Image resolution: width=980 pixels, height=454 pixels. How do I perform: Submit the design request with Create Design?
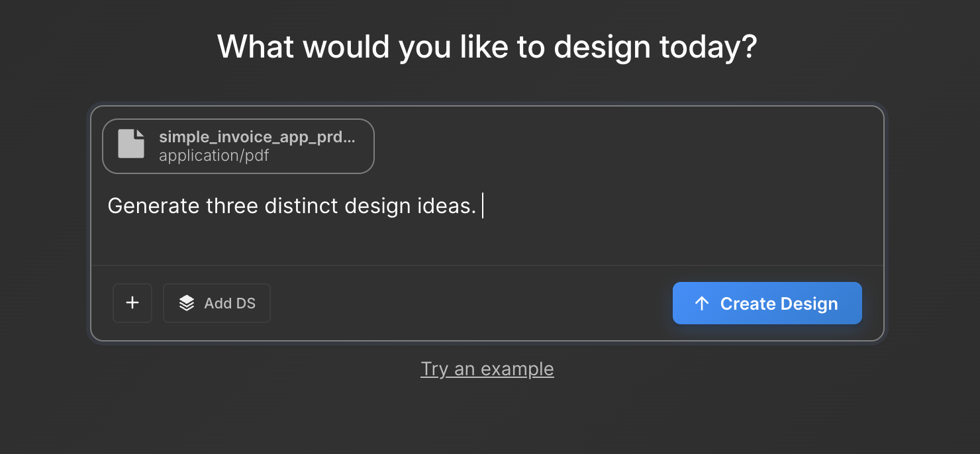pyautogui.click(x=767, y=303)
